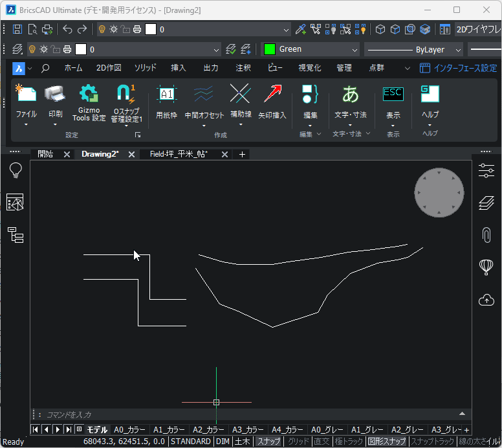This screenshot has height=448, width=502.
Task: Select the 補助線 construction line tool
Action: click(240, 95)
